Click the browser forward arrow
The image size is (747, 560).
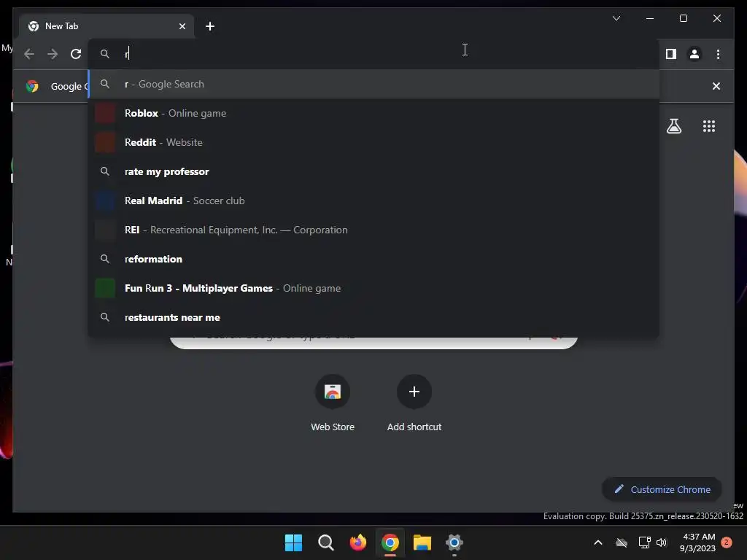53,54
